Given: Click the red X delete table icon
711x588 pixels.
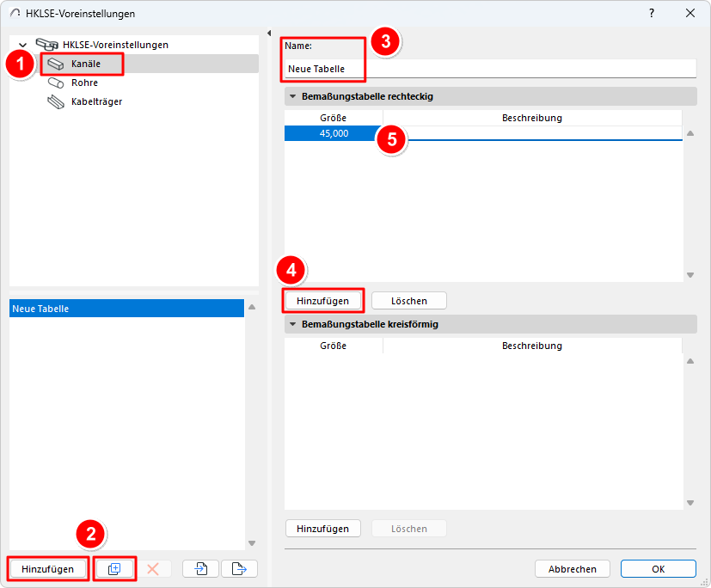Looking at the screenshot, I should pos(153,568).
